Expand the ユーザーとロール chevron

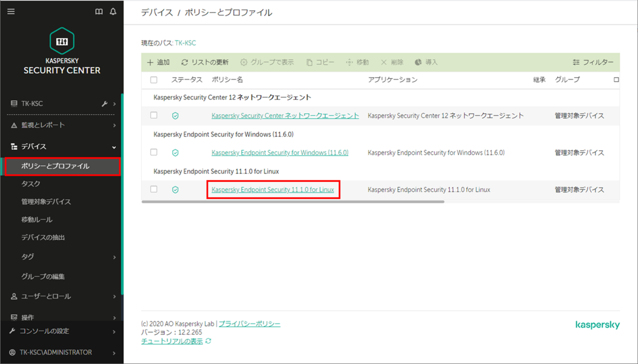[x=114, y=297]
